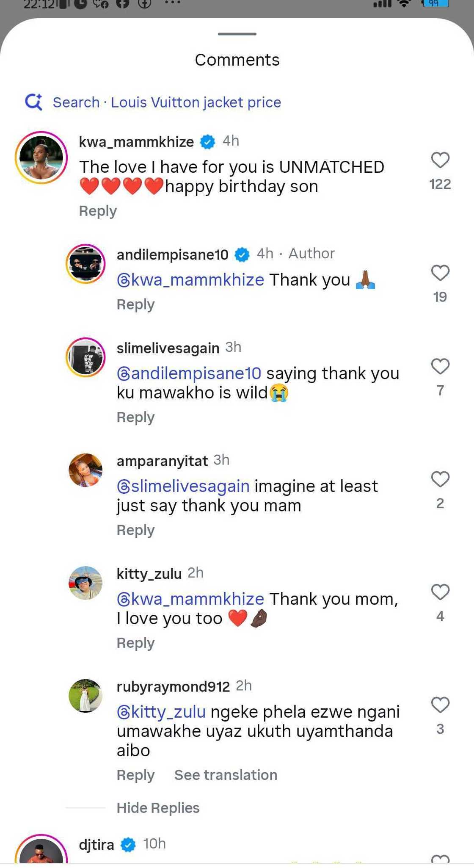Like slimelivesagain's reply with the heart
474x868 pixels.
[x=440, y=367]
